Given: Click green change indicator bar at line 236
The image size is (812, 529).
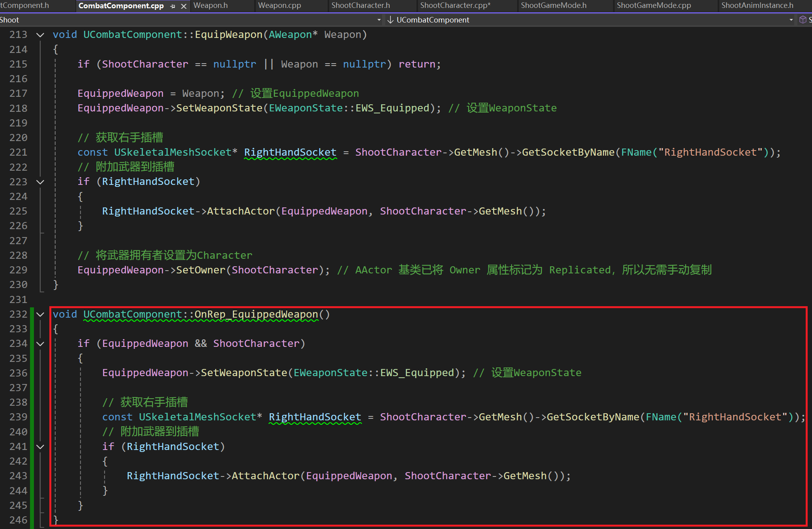Looking at the screenshot, I should tap(32, 373).
